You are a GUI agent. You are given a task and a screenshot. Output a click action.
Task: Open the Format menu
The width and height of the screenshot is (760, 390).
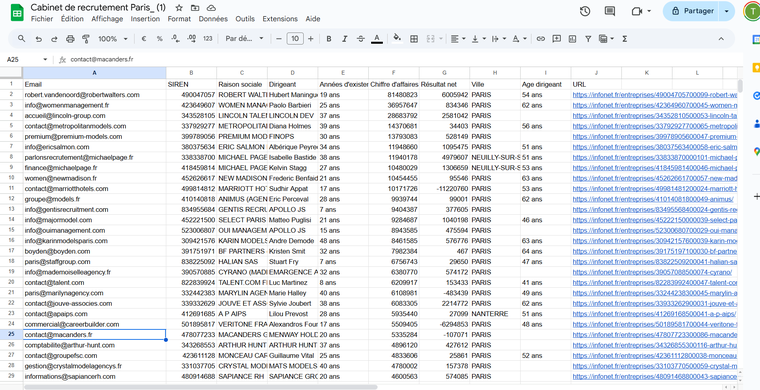179,19
